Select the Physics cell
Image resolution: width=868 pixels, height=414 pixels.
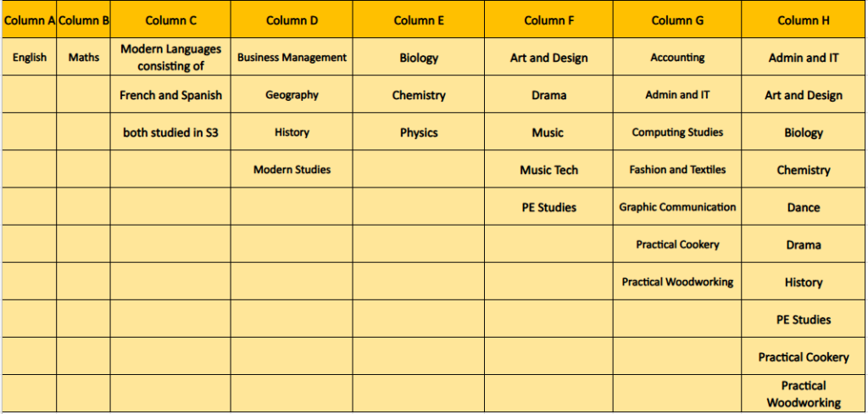click(419, 132)
